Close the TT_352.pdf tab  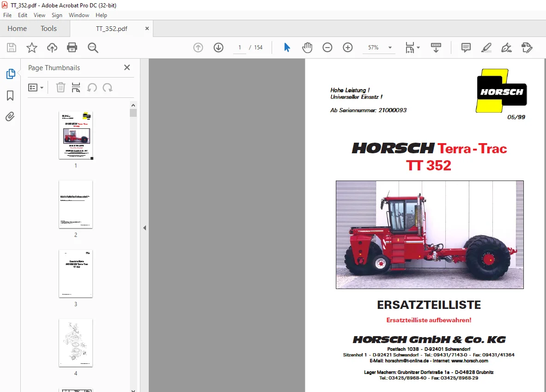pos(147,29)
